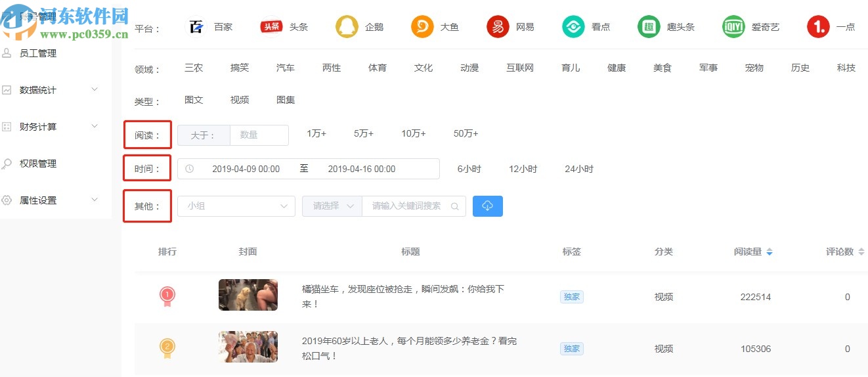This screenshot has height=377, width=868.
Task: Open the 橘猫坐车 article title
Action: 403,297
